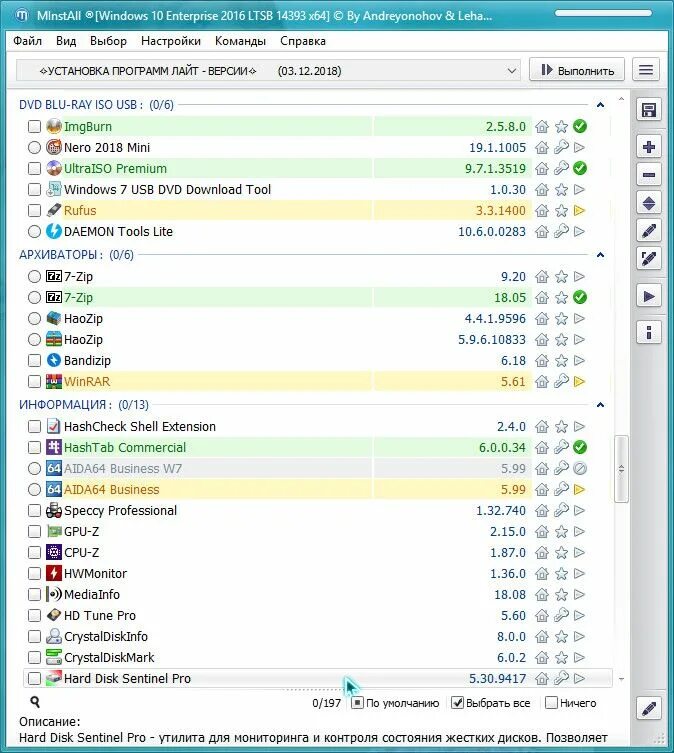Click key icon in Speccy Professional row
The height and width of the screenshot is (753, 674).
coord(561,510)
